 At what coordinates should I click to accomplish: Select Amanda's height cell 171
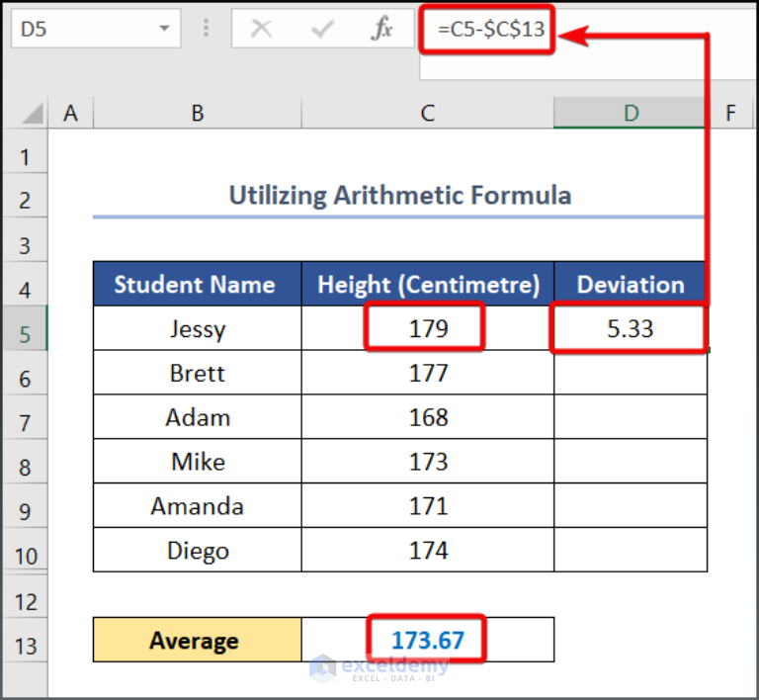click(x=427, y=506)
